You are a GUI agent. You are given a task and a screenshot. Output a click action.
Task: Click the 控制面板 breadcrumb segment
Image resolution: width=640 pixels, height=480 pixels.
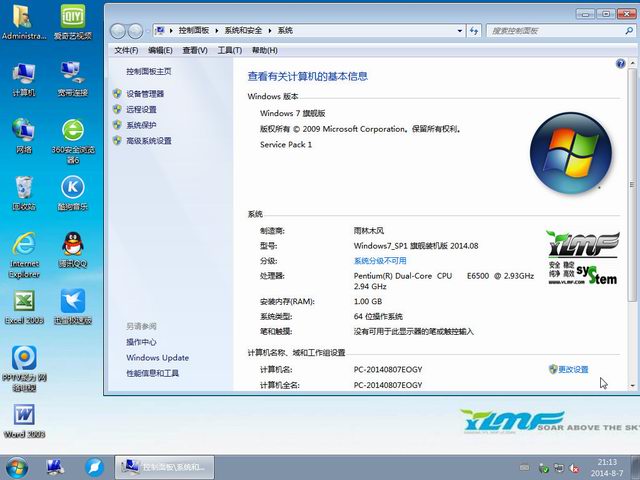click(194, 31)
